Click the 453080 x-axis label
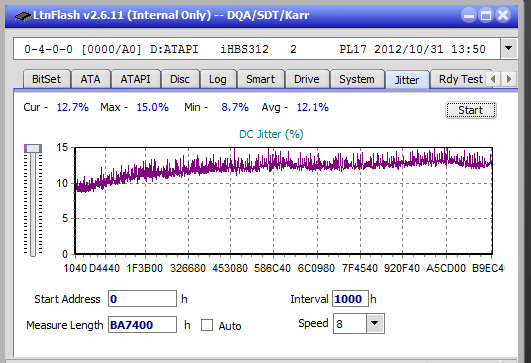 (230, 269)
